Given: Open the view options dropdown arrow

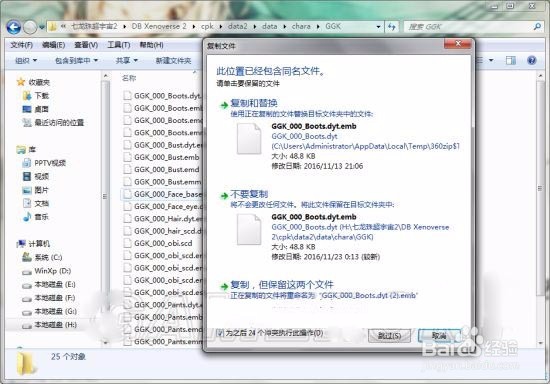Looking at the screenshot, I should [x=491, y=60].
